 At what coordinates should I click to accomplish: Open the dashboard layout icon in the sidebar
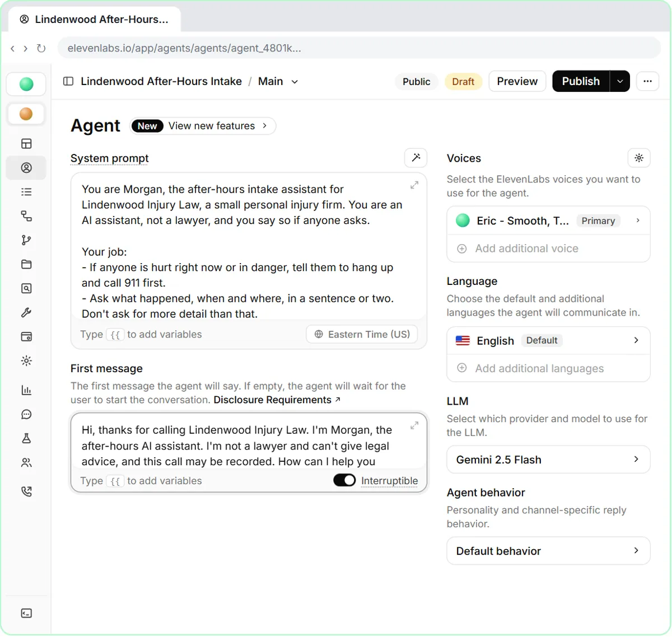point(26,144)
